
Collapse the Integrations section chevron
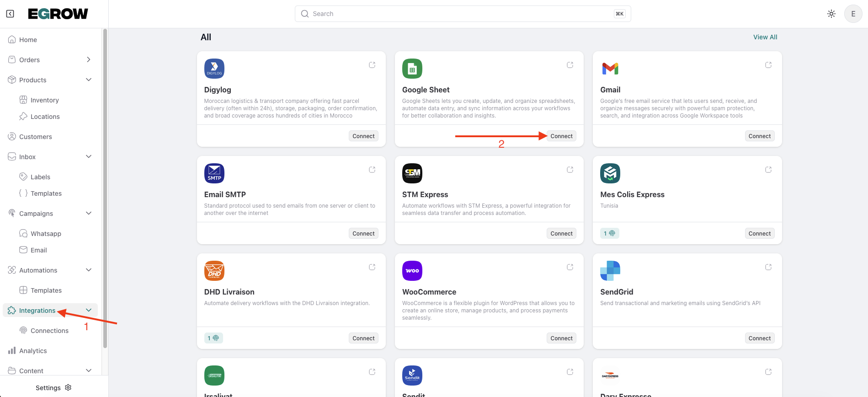pyautogui.click(x=89, y=310)
